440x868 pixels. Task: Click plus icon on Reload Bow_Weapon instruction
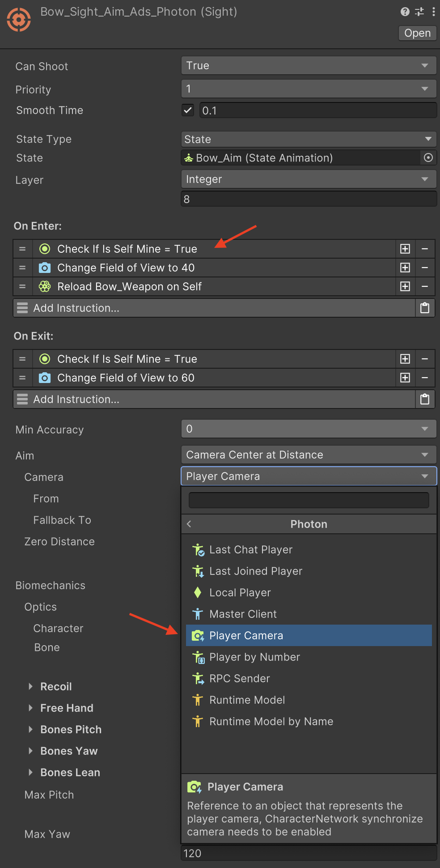point(405,287)
